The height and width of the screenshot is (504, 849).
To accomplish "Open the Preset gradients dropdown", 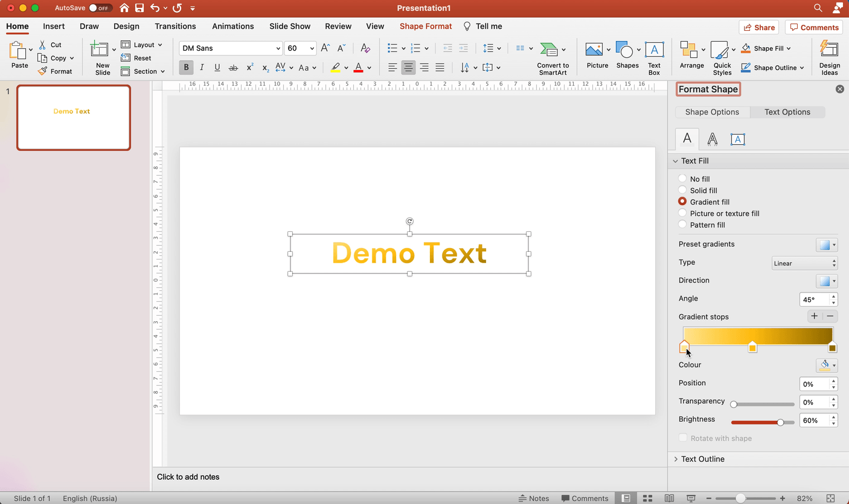I will [x=827, y=244].
